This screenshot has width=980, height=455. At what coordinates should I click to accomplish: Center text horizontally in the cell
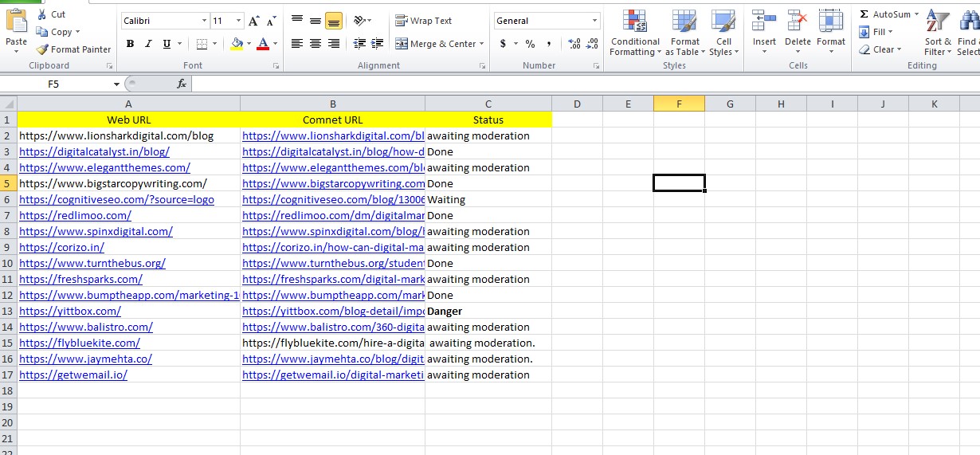tap(316, 44)
